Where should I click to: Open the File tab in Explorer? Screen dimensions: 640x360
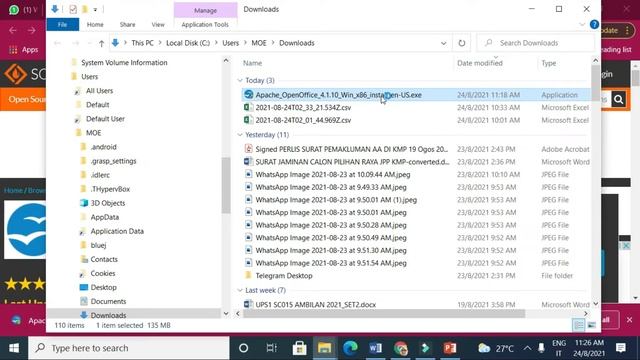coord(62,24)
